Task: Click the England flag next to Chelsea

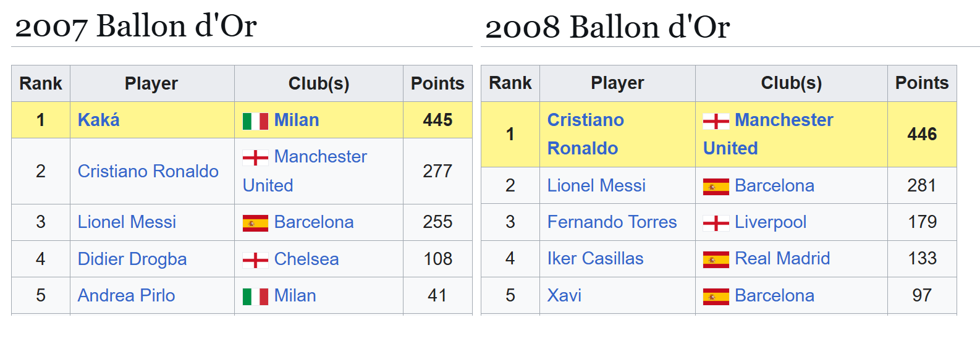Action: (x=255, y=259)
